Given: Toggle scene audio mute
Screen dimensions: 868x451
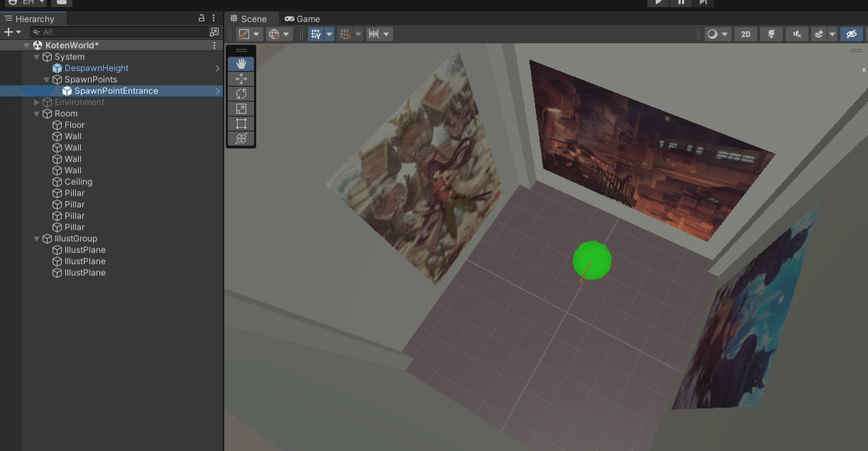Looking at the screenshot, I should 796,34.
